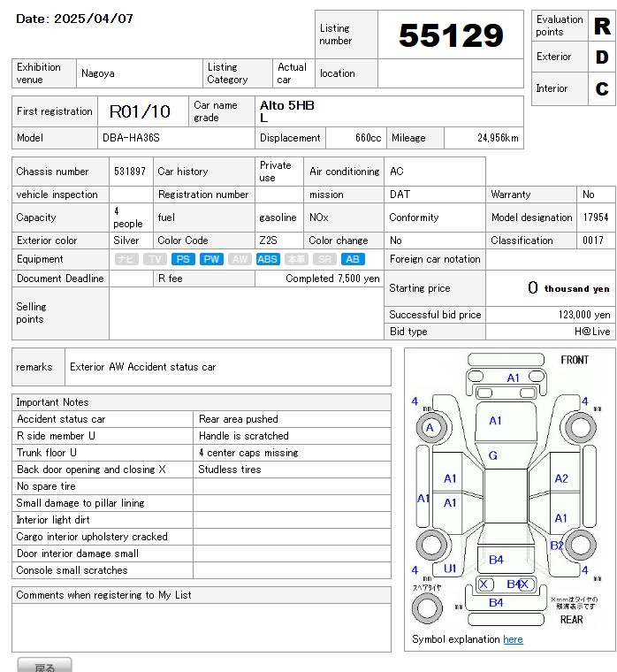The width and height of the screenshot is (617, 672).
Task: Click the listing number 55129
Action: 451,35
